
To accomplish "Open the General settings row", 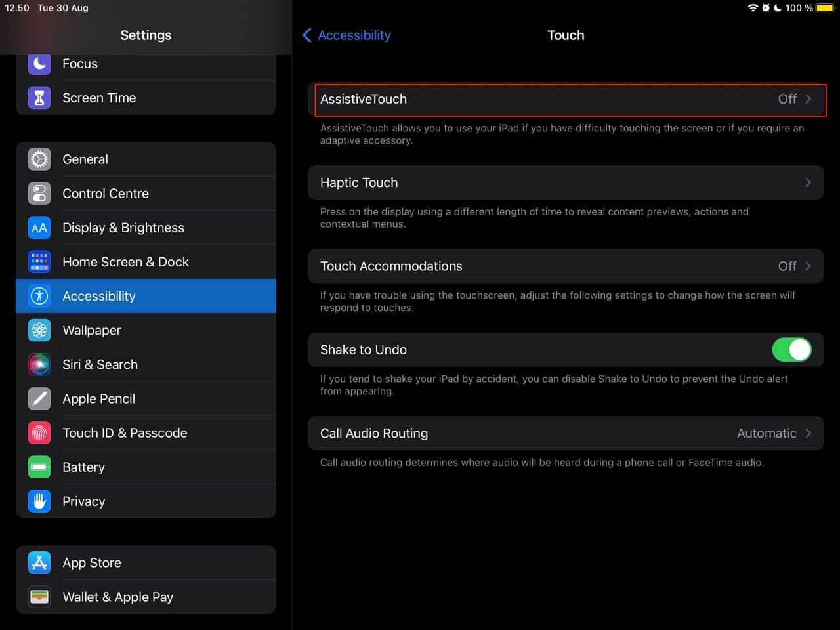I will click(x=146, y=159).
